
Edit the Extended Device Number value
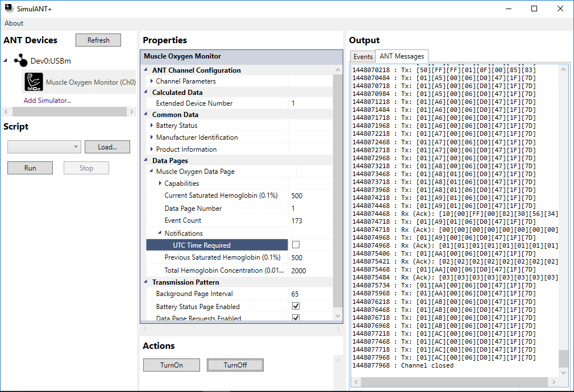click(x=310, y=103)
